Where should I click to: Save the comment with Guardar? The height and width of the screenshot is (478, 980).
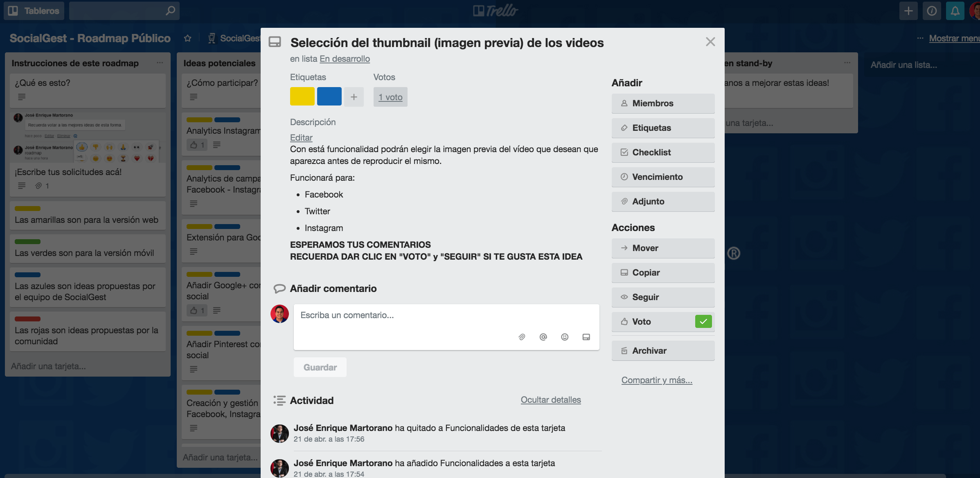[x=320, y=367]
